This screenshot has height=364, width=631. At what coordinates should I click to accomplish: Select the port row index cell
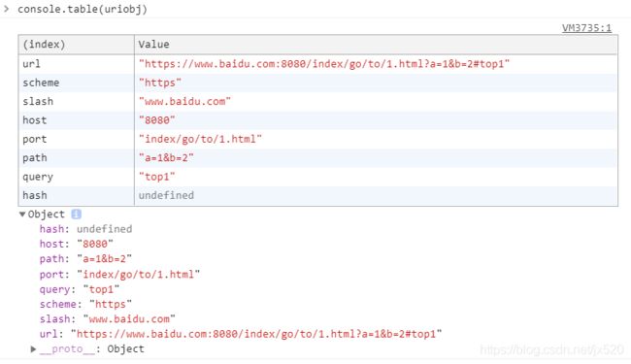click(76, 139)
